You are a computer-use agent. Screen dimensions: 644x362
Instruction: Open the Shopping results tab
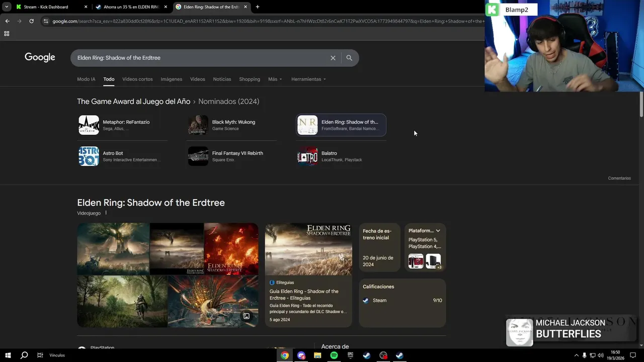[250, 79]
